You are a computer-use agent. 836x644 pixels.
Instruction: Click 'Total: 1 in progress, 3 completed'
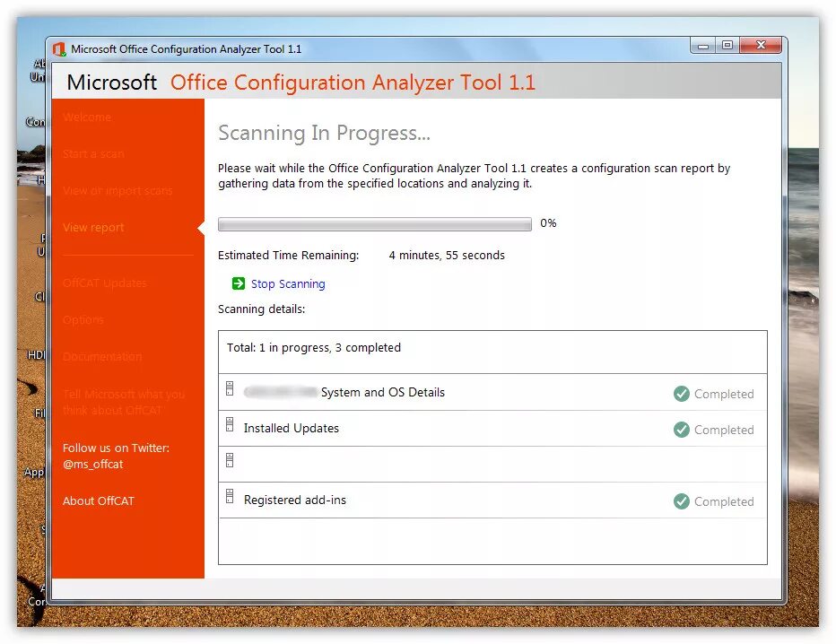click(x=314, y=348)
